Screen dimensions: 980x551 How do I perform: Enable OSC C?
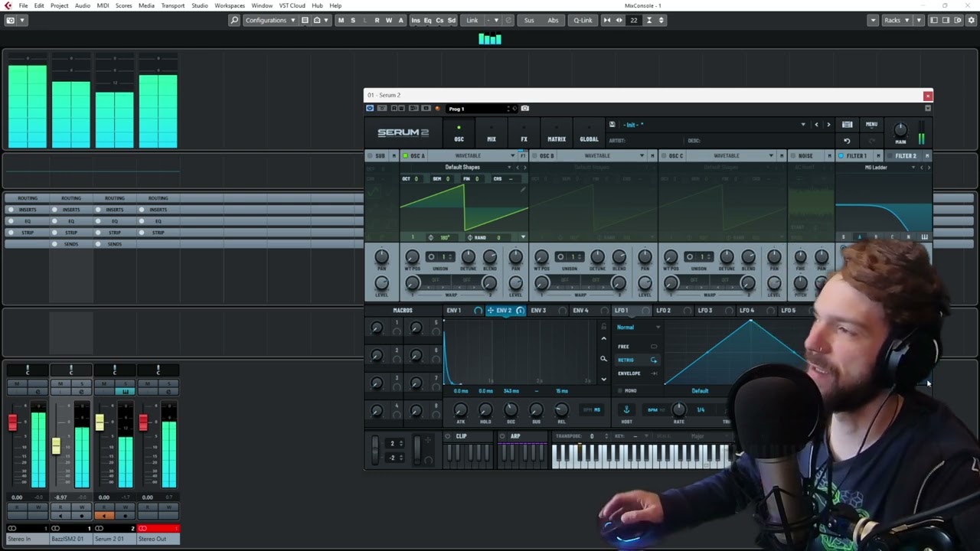(x=664, y=156)
